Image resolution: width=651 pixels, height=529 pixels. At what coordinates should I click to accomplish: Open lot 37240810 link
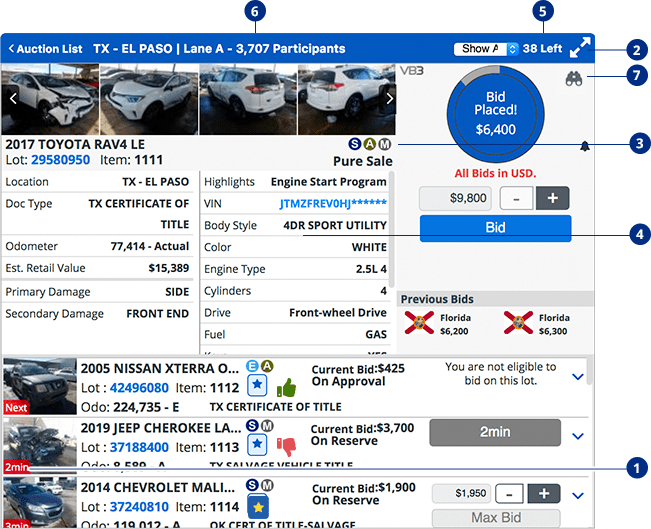pyautogui.click(x=139, y=507)
